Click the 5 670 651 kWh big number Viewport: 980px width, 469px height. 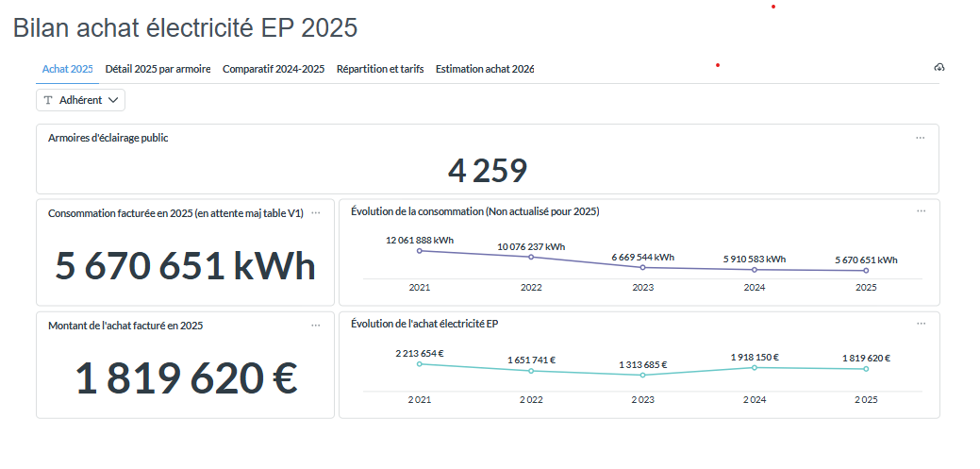pyautogui.click(x=185, y=266)
